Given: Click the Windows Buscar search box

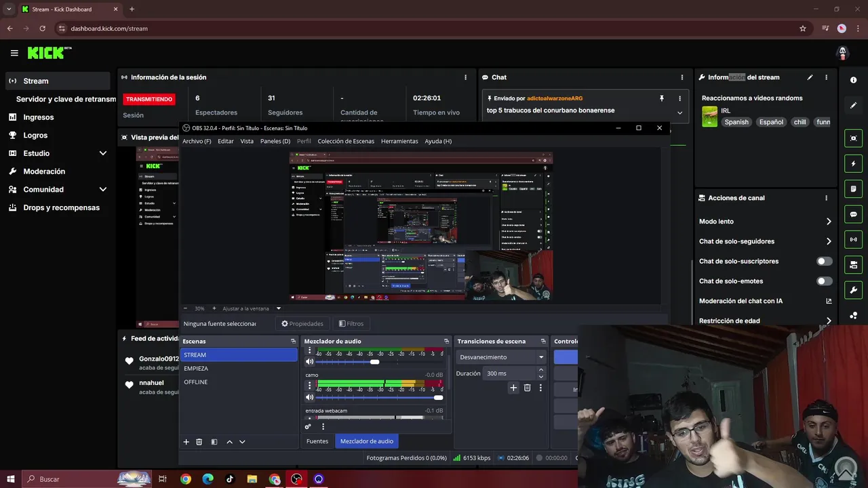Looking at the screenshot, I should [87, 479].
